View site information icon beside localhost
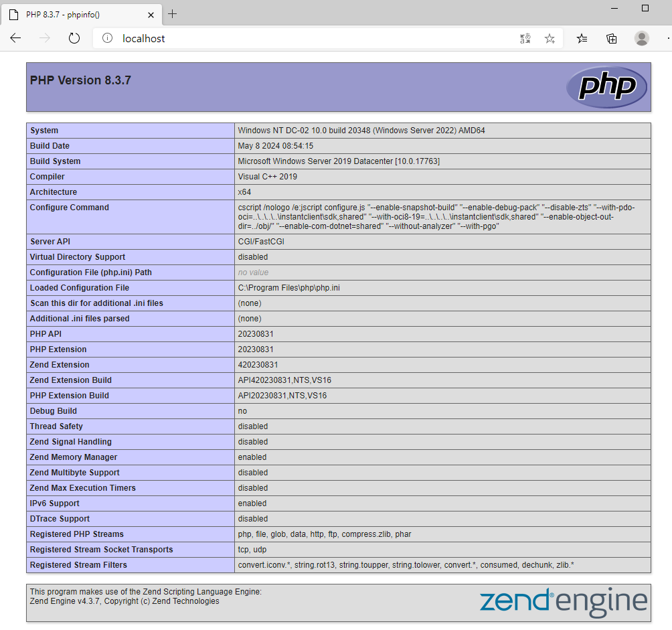 pos(107,38)
